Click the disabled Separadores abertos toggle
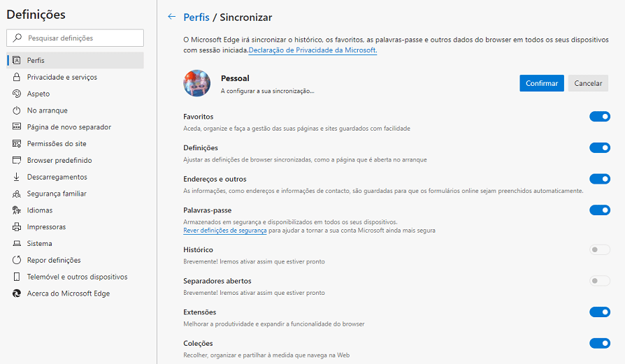 tap(600, 281)
